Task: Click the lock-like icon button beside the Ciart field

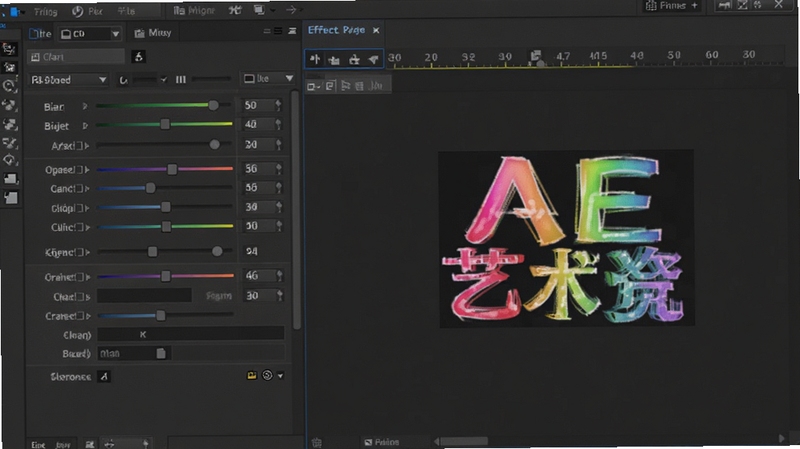Action: point(138,57)
